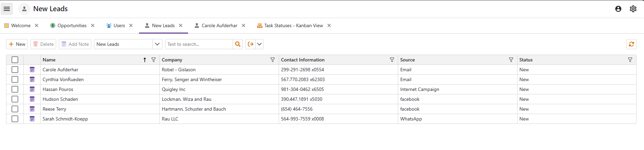Click the WhatsApp source cell
The image size is (644, 150).
458,119
